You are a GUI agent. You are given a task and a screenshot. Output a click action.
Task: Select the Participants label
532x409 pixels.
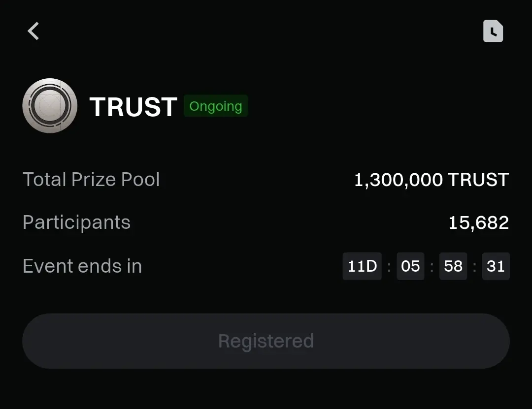[76, 222]
